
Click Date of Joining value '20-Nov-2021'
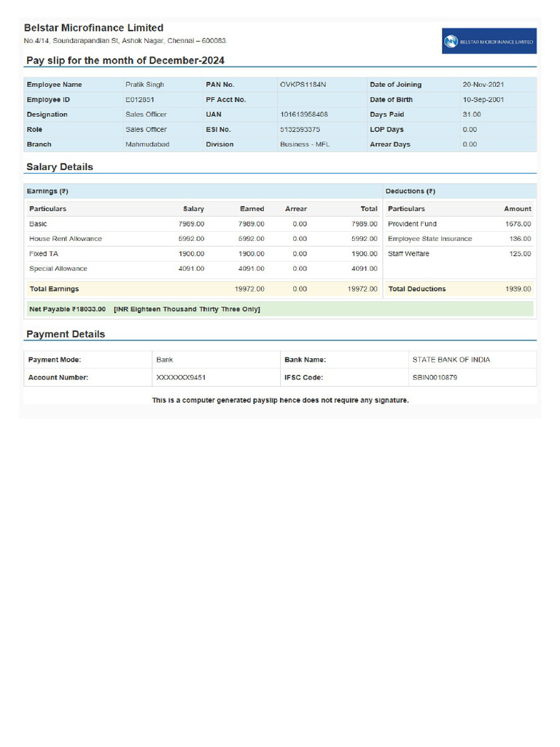(x=483, y=85)
